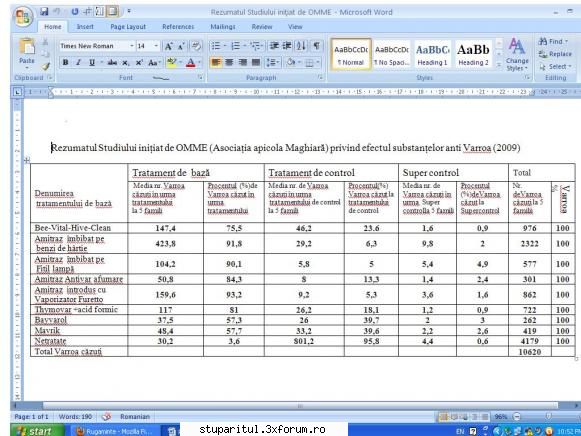Screen dimensions: 581x436
Task: Toggle Italic formatting
Action: (79, 63)
